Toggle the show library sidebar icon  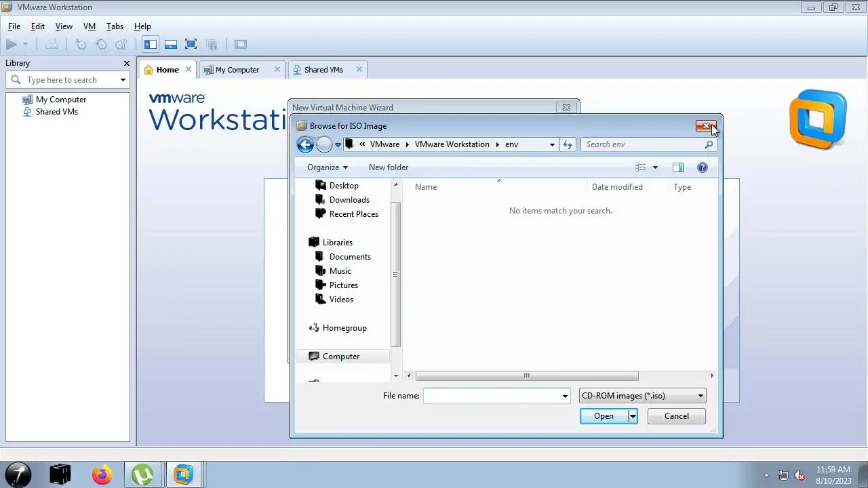[151, 45]
